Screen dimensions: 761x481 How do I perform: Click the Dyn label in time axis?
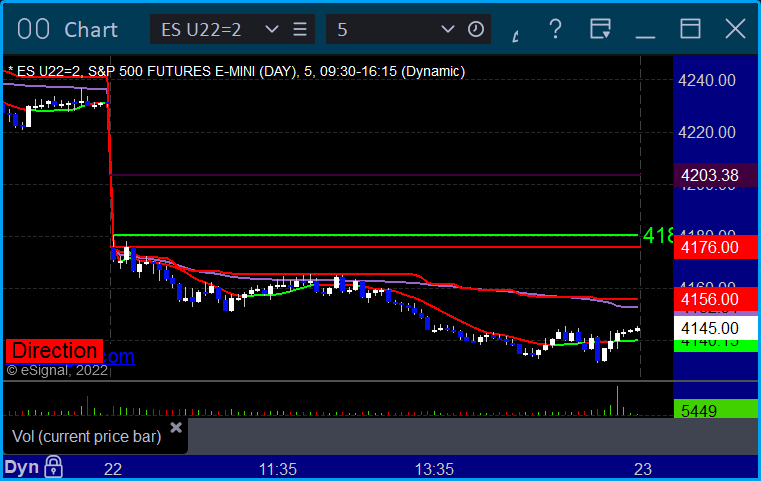coord(22,467)
